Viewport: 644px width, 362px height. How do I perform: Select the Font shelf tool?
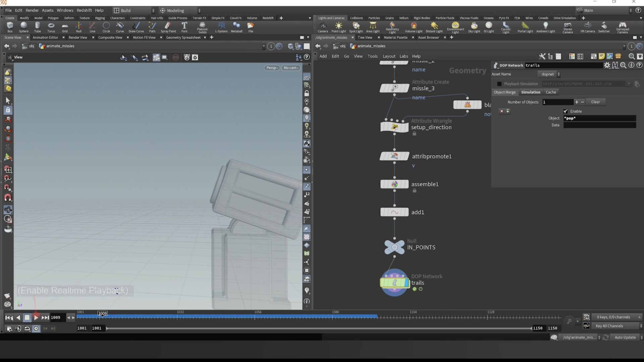[184, 27]
